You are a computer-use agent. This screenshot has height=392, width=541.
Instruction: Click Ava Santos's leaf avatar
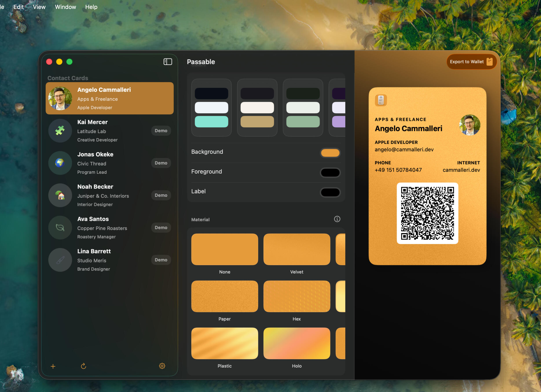60,228
